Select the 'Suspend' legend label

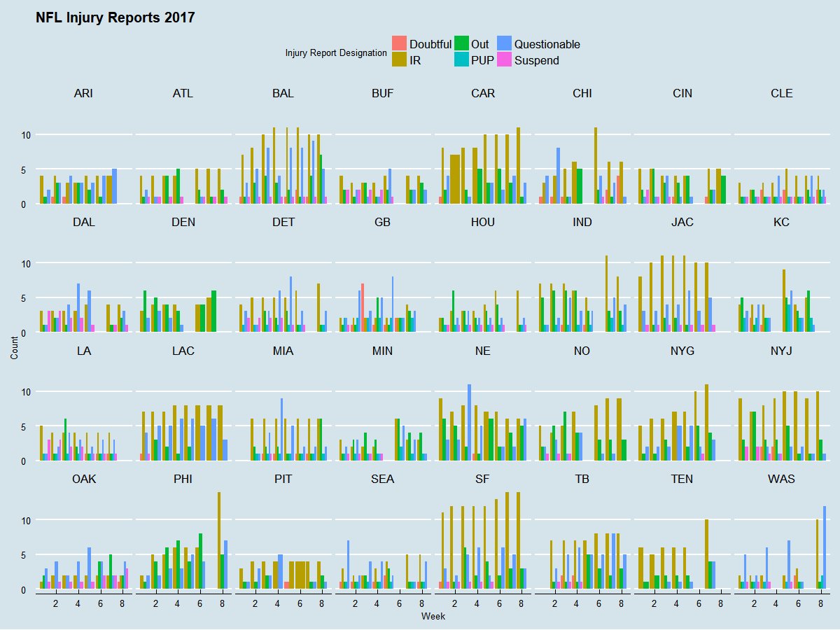click(537, 60)
